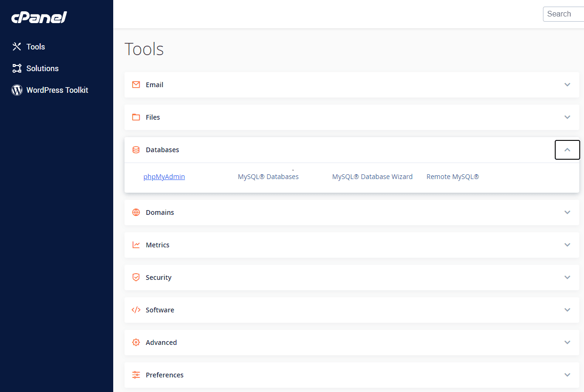The image size is (584, 392).
Task: Expand the Security section chevron
Action: tap(567, 278)
